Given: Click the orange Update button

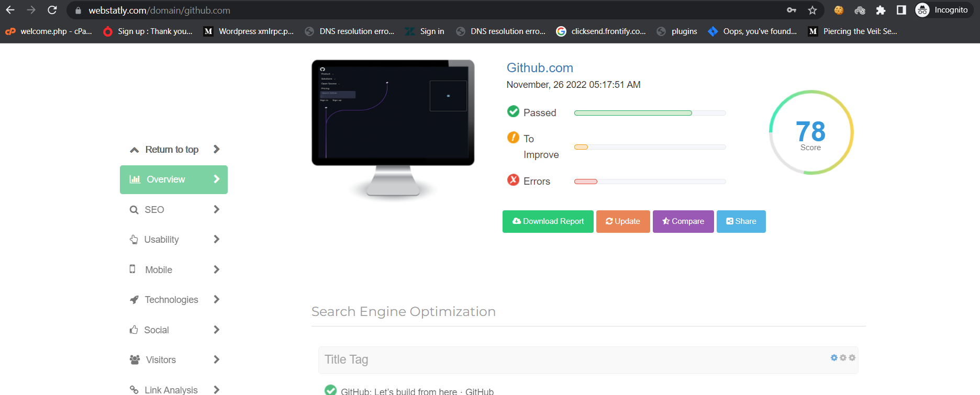Looking at the screenshot, I should pyautogui.click(x=623, y=221).
